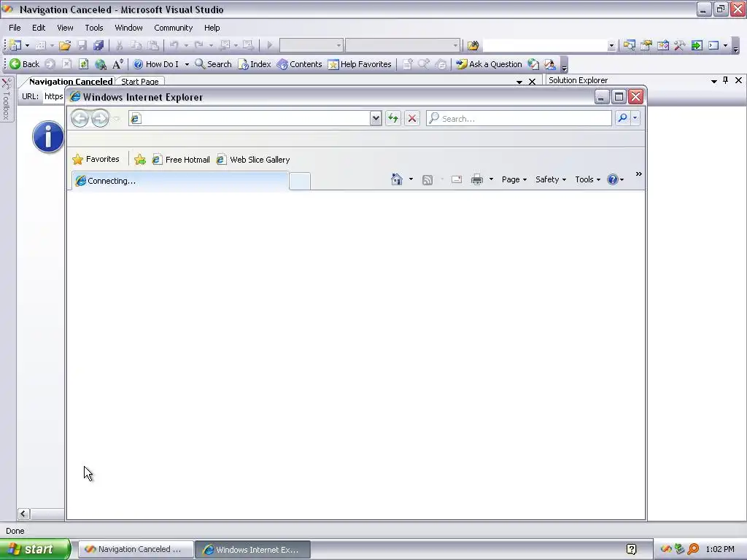This screenshot has height=560, width=747.
Task: Expand Internet Explorer address bar dropdown
Action: point(376,119)
